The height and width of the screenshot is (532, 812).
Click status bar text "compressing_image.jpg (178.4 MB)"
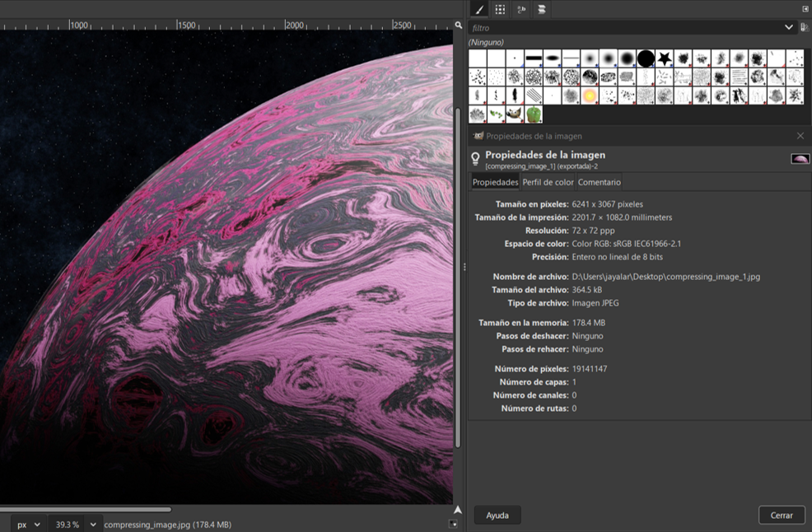tap(167, 525)
